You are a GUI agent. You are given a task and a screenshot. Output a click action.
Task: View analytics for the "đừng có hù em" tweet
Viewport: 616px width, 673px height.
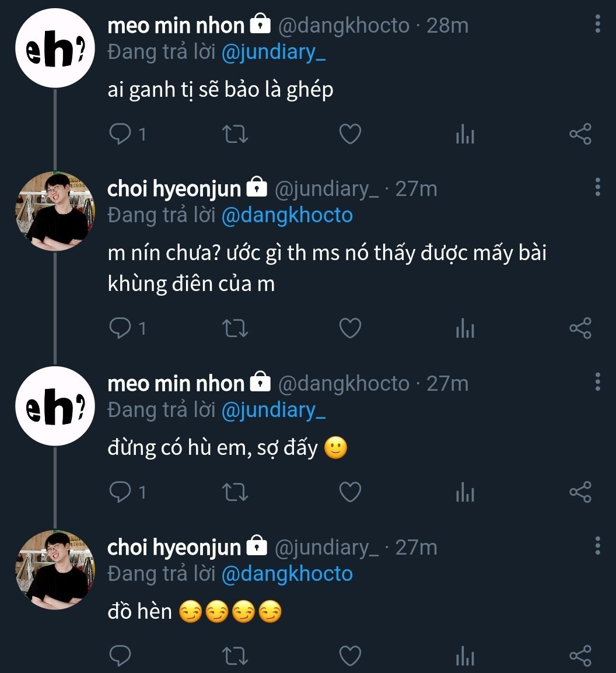point(465,493)
